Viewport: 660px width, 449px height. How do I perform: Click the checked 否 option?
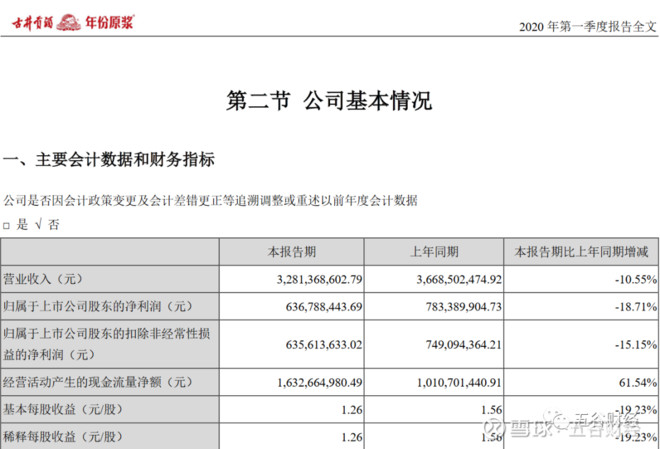[47, 225]
